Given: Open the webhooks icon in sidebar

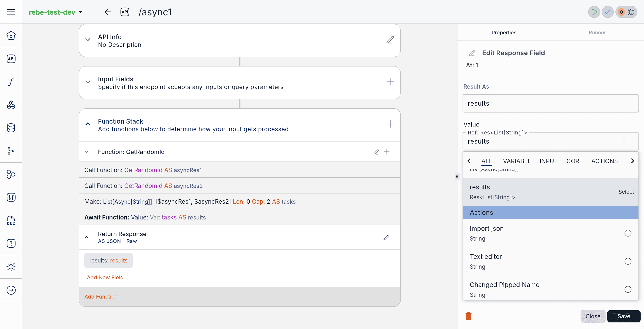Looking at the screenshot, I should pyautogui.click(x=11, y=105).
